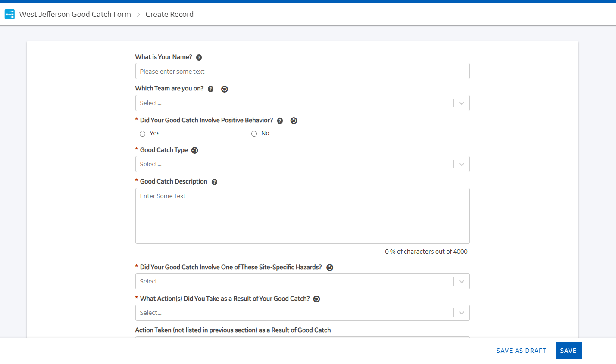Click reset icon beside Site-Specific Hazards question
The image size is (616, 364).
click(330, 268)
